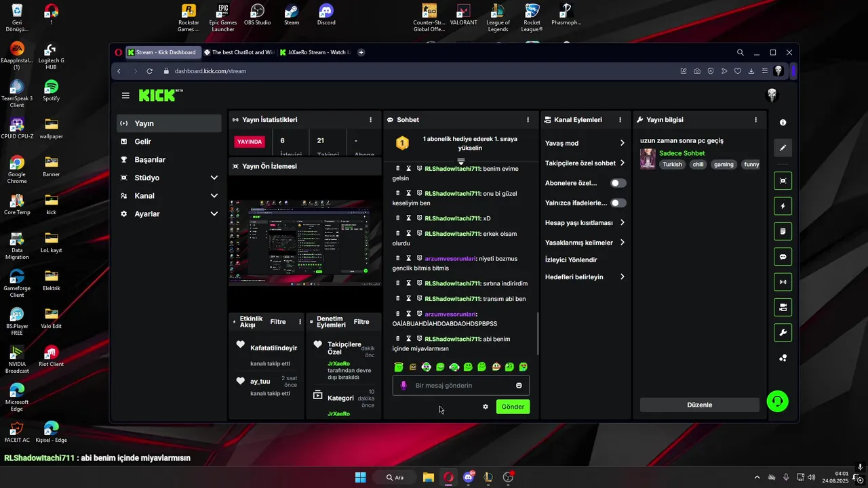Click the camera panel icon in right sidebar
The height and width of the screenshot is (488, 868).
point(783,307)
